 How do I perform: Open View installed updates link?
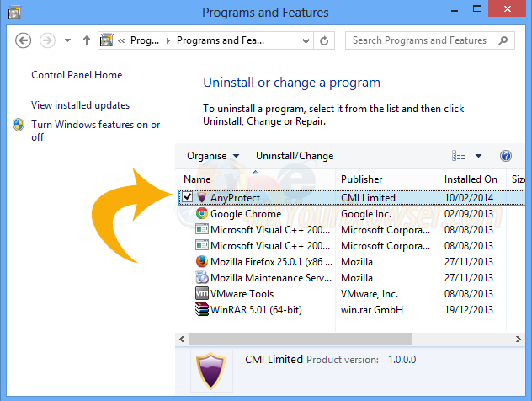pyautogui.click(x=81, y=105)
